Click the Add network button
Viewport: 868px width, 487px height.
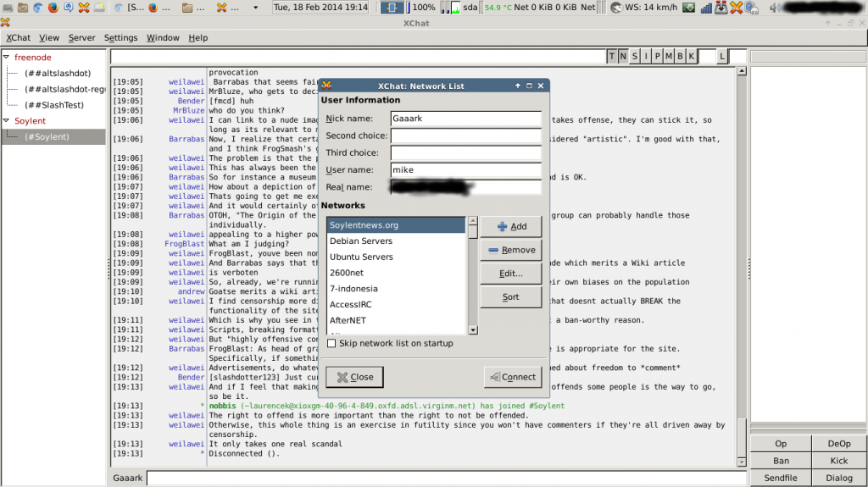[511, 226]
